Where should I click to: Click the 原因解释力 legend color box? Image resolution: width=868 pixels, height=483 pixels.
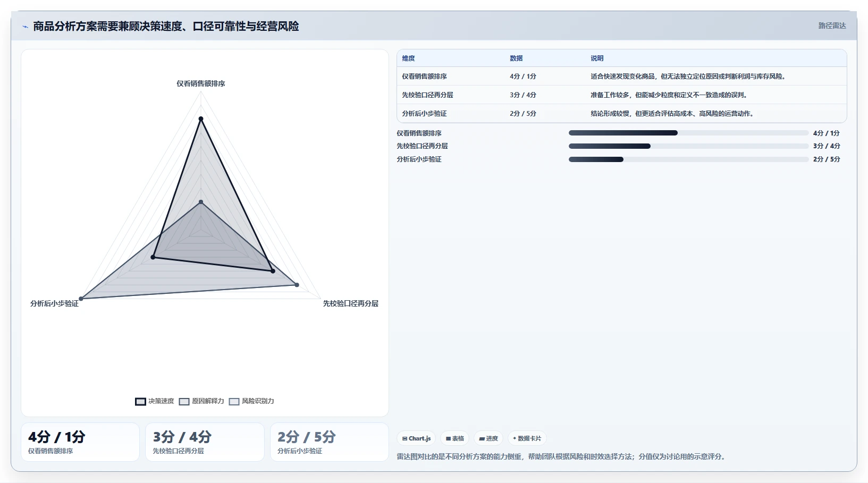[x=184, y=402]
